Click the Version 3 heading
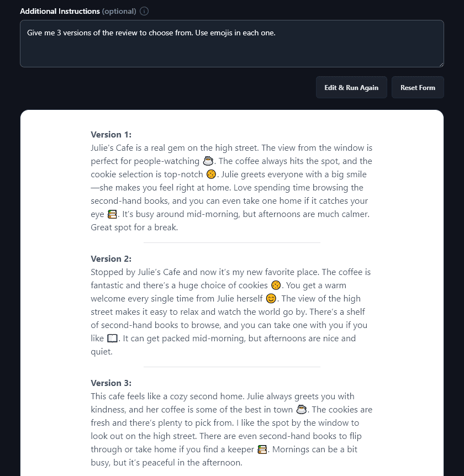Screen dimensions: 464x476 click(x=110, y=383)
